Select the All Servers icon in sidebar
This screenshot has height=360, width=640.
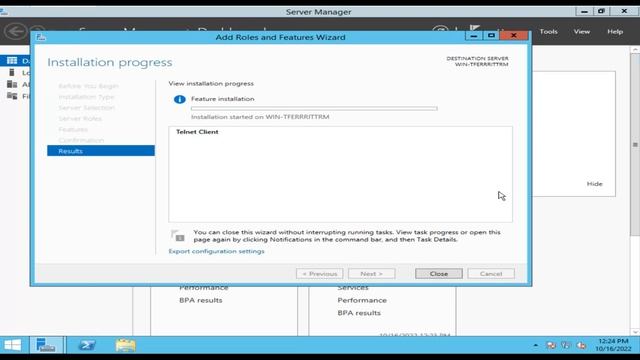click(x=12, y=84)
